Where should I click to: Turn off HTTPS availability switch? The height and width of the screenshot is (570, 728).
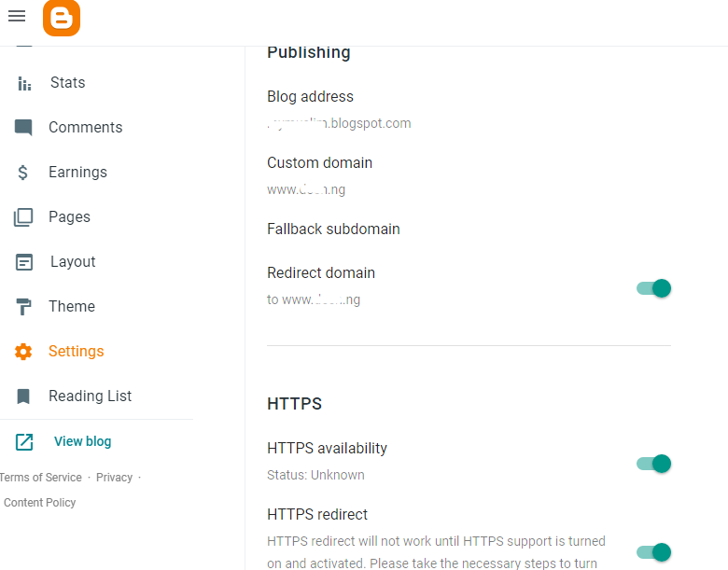654,464
